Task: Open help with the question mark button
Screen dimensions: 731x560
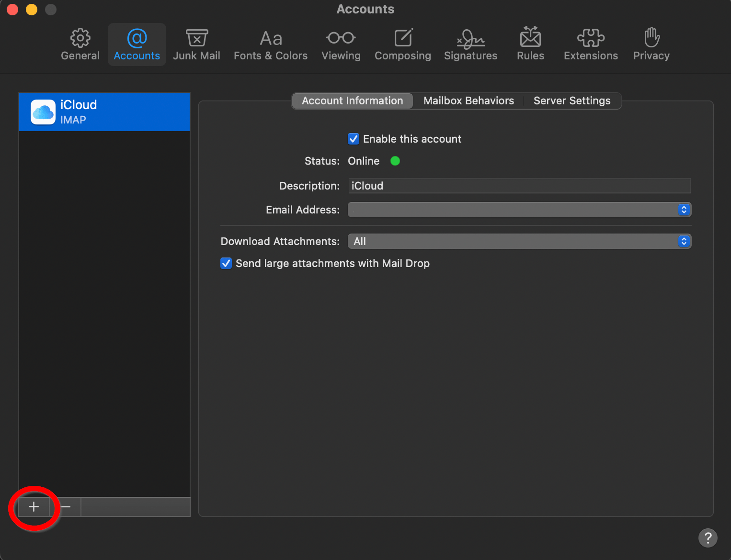Action: coord(708,538)
